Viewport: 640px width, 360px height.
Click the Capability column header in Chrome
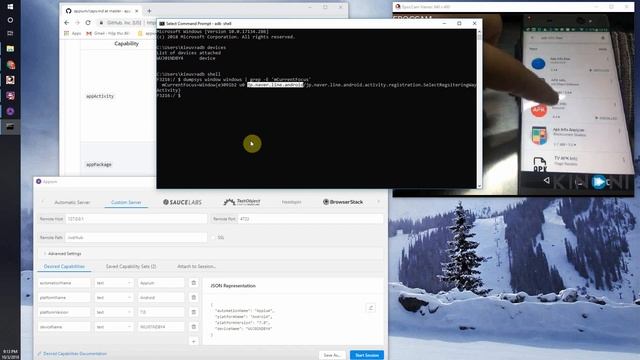[x=127, y=43]
